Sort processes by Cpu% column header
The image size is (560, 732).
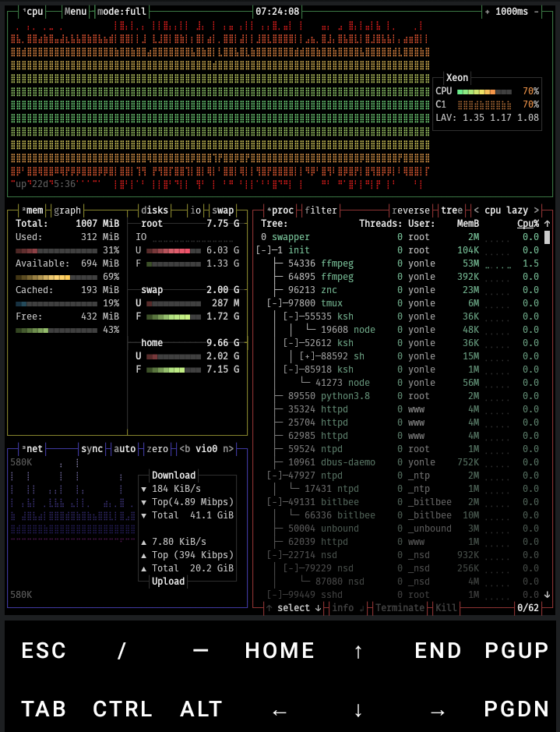528,224
